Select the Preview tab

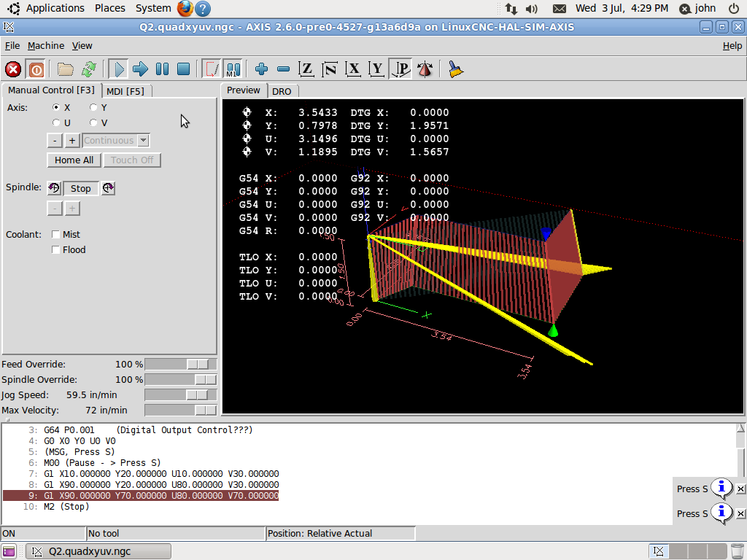(244, 90)
